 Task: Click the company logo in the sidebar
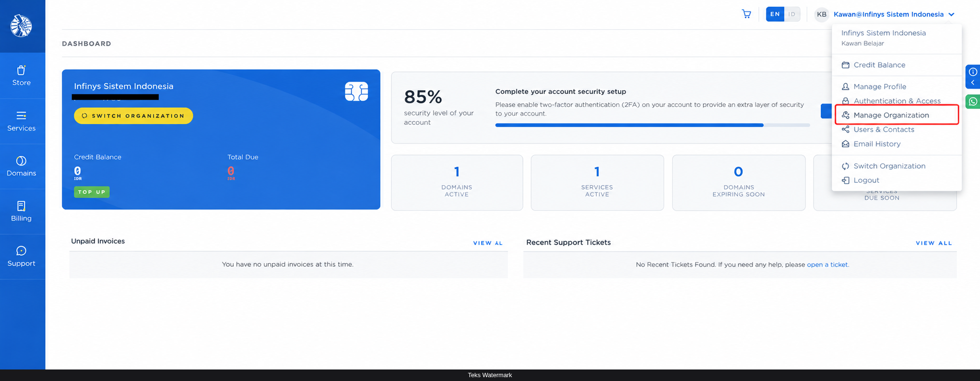coord(21,26)
